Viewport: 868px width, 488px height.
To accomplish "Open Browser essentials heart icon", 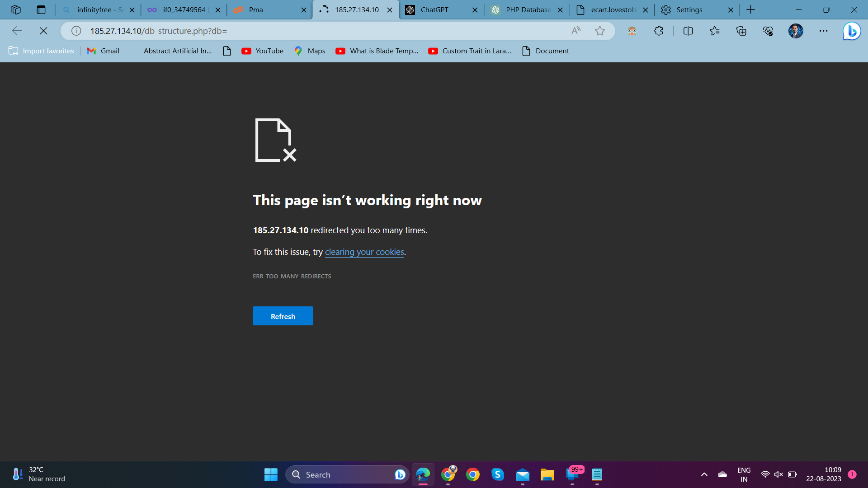I will point(768,31).
